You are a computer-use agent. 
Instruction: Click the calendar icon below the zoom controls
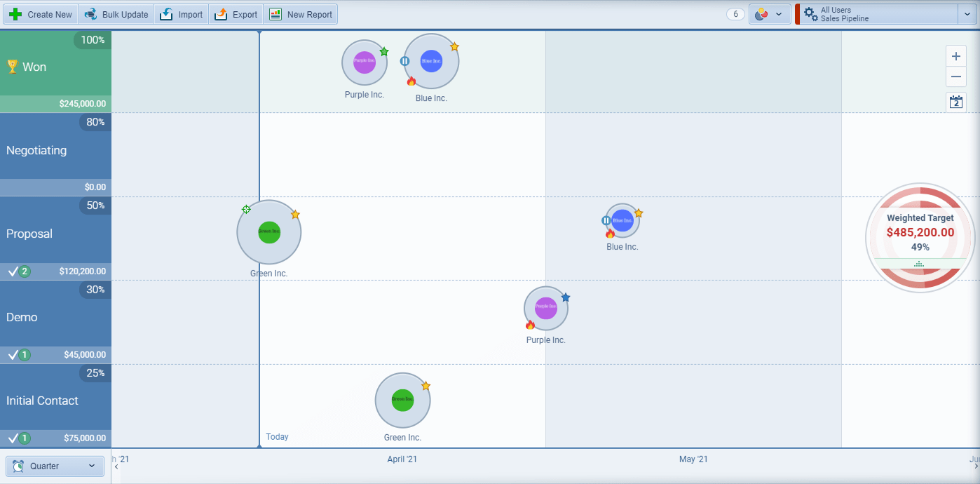coord(955,102)
